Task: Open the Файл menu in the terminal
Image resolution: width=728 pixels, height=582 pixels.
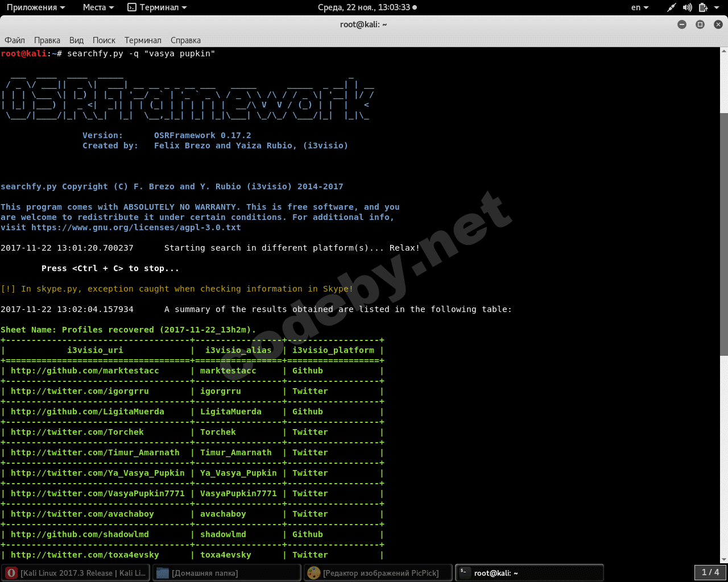Action: coord(14,40)
